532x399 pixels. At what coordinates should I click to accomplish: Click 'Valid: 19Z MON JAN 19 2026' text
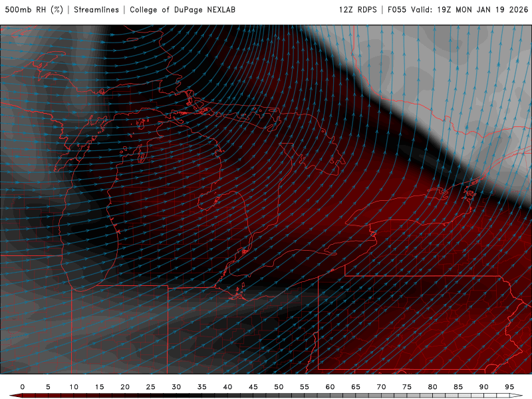(469, 10)
